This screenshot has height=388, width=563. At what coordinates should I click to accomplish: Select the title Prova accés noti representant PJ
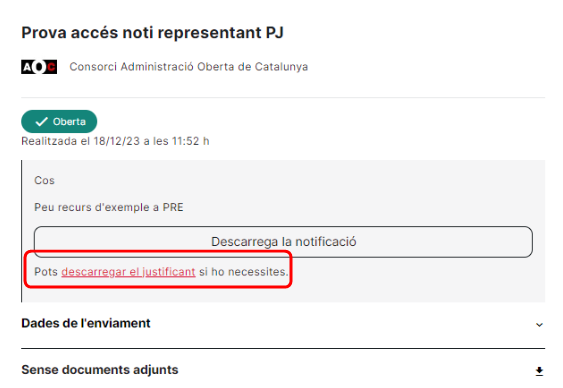click(x=153, y=33)
